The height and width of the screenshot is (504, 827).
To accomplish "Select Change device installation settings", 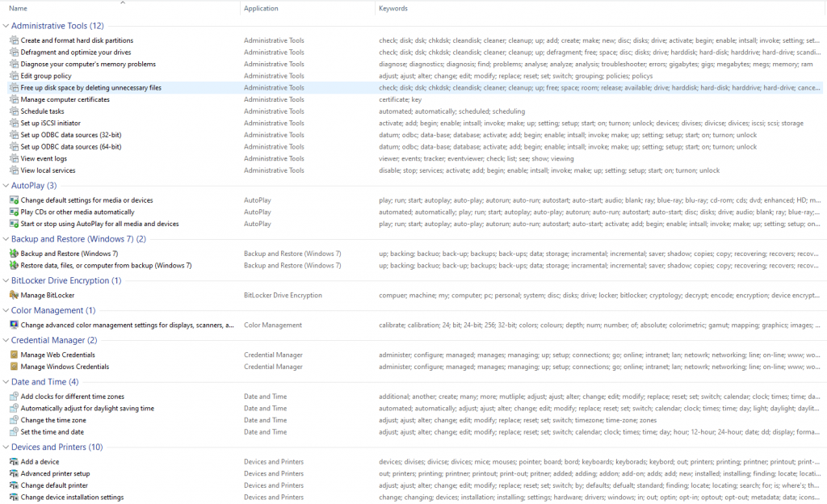I will click(72, 498).
